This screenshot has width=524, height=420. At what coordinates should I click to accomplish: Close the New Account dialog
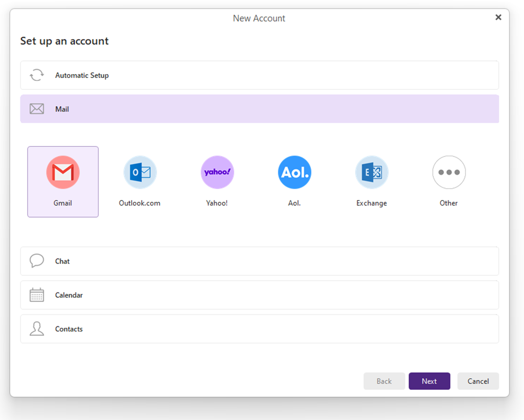click(499, 17)
